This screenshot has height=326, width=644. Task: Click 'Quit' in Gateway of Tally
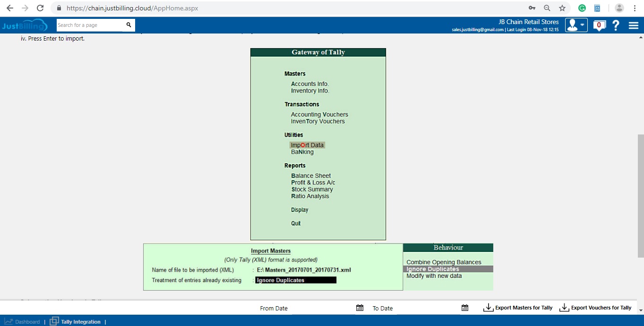296,223
